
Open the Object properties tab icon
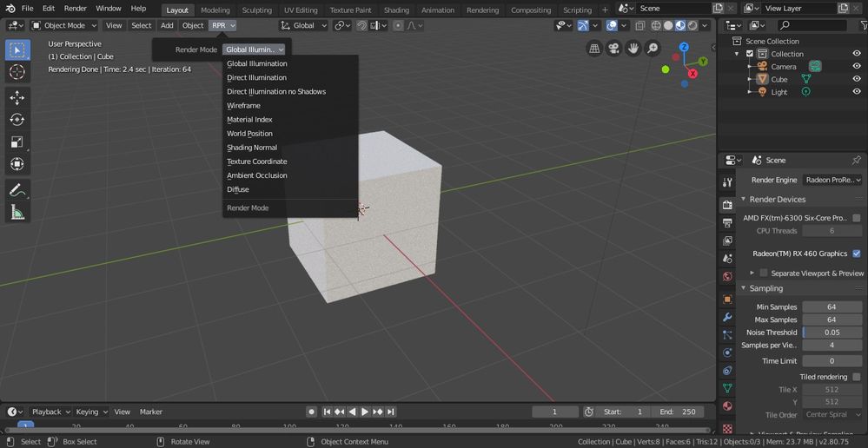coord(727,300)
